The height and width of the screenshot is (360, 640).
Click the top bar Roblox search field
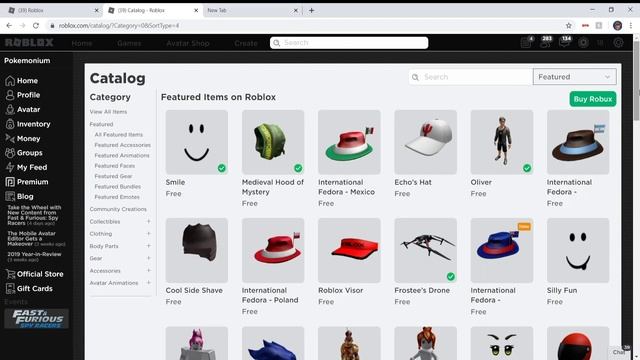click(x=349, y=43)
